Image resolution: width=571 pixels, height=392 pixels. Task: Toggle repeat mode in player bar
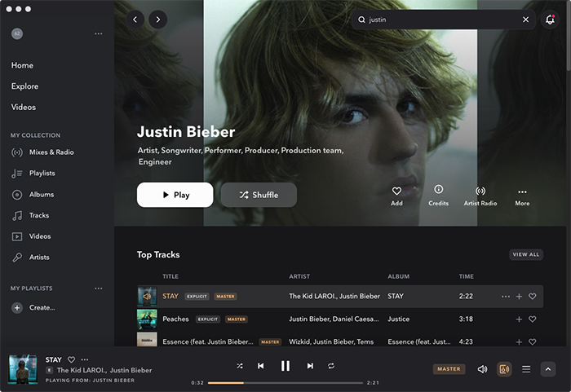click(331, 367)
